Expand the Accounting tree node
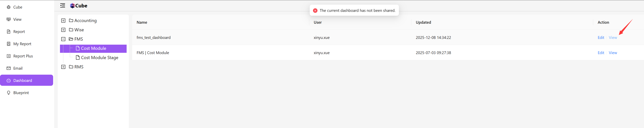Image resolution: width=644 pixels, height=128 pixels. click(x=63, y=21)
